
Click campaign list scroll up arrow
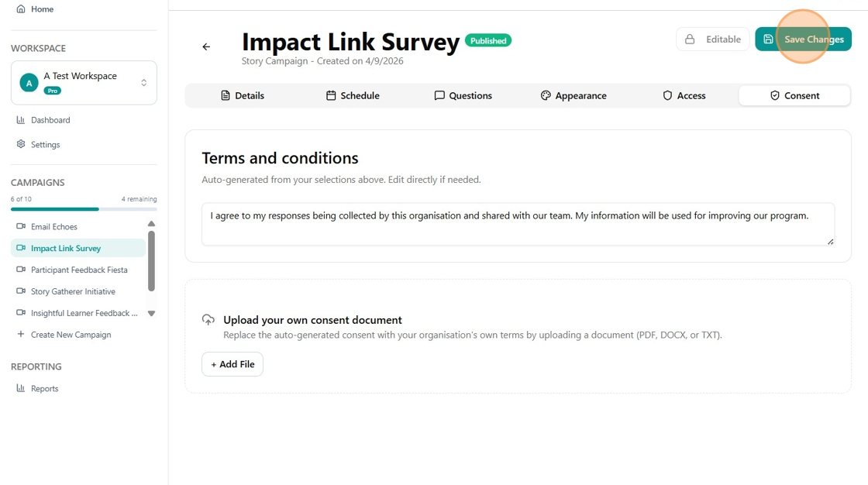151,224
